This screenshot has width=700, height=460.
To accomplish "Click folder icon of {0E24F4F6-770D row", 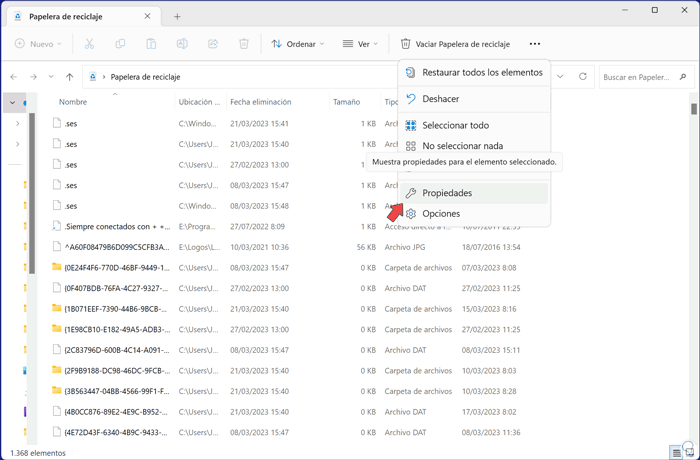I will pos(56,267).
